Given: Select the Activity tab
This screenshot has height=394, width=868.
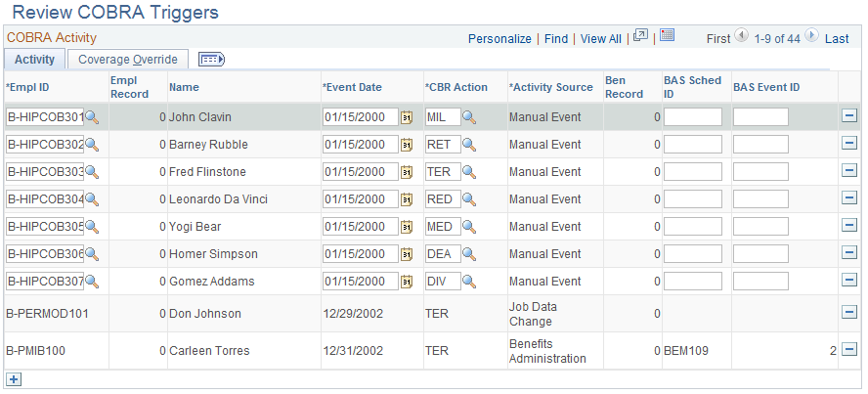Looking at the screenshot, I should pyautogui.click(x=34, y=60).
